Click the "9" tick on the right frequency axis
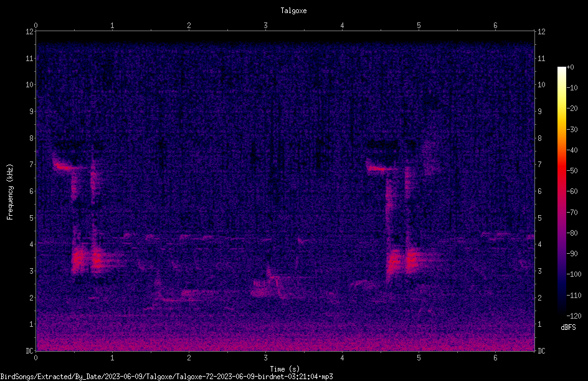 coord(539,112)
